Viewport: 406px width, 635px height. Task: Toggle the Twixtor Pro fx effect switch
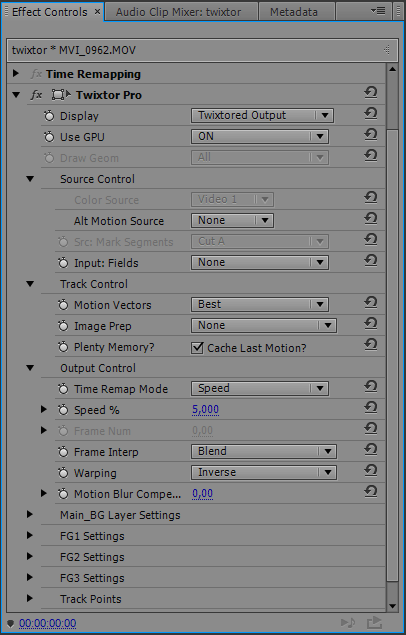[x=36, y=95]
